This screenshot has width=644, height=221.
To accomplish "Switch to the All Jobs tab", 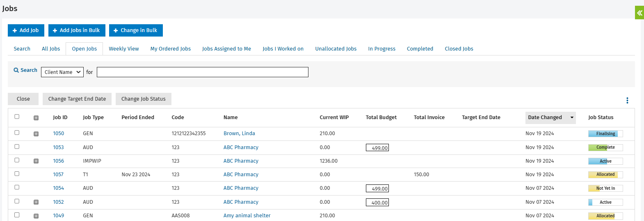I will 51,48.
